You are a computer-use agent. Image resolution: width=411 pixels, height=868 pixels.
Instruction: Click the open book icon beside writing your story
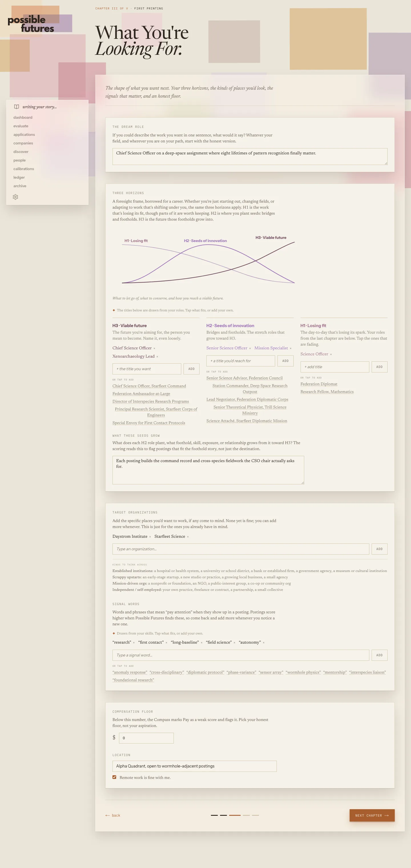[x=16, y=107]
